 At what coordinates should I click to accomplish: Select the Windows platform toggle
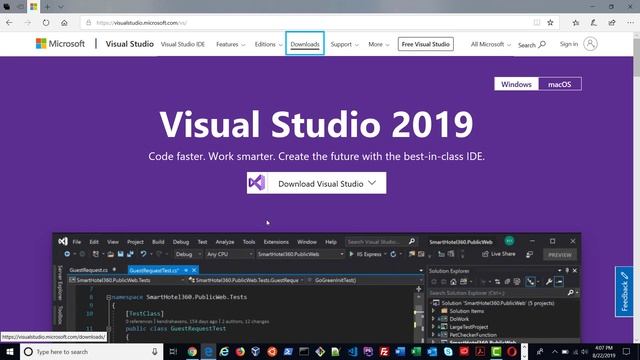(516, 84)
